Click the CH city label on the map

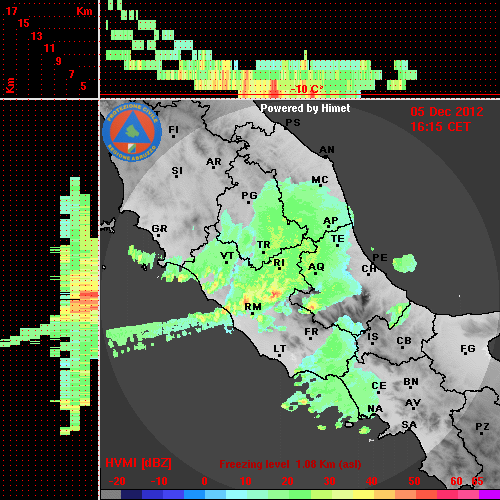point(369,268)
